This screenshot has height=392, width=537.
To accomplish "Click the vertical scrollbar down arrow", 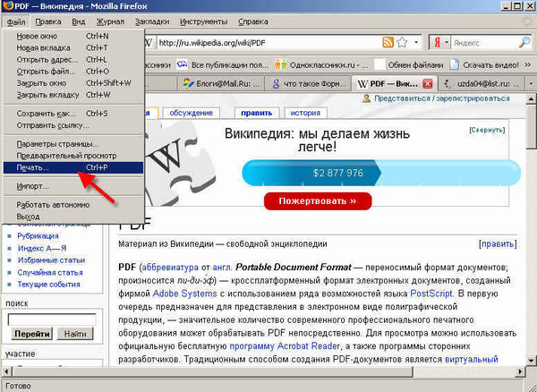I will [x=531, y=360].
